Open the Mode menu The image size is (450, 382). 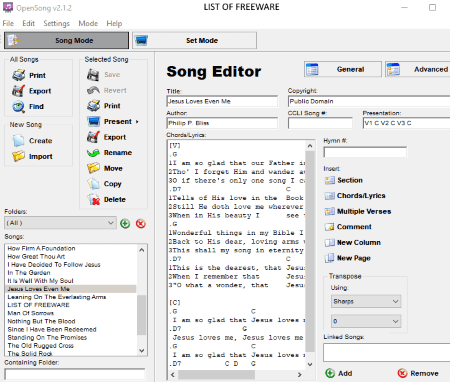point(88,23)
